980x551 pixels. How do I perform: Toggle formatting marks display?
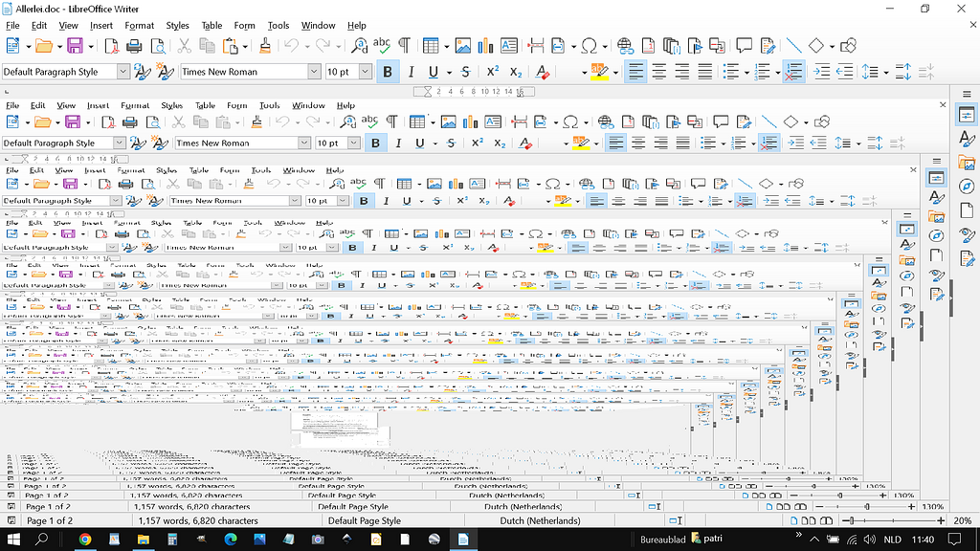click(x=403, y=44)
